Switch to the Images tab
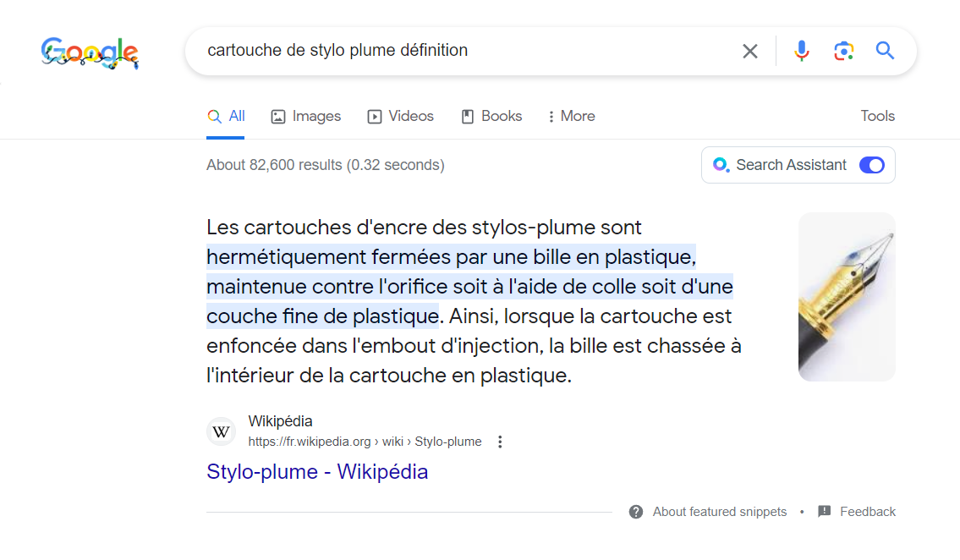This screenshot has height=560, width=960. click(305, 117)
